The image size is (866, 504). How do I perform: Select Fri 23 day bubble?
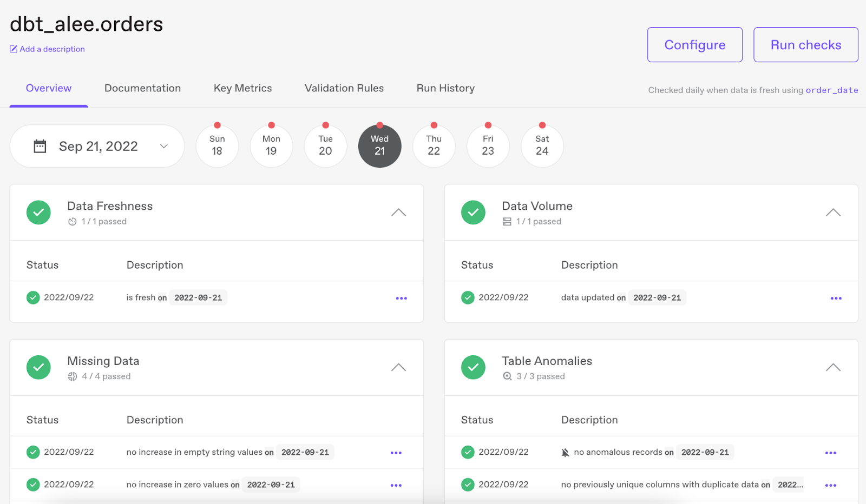(x=488, y=146)
